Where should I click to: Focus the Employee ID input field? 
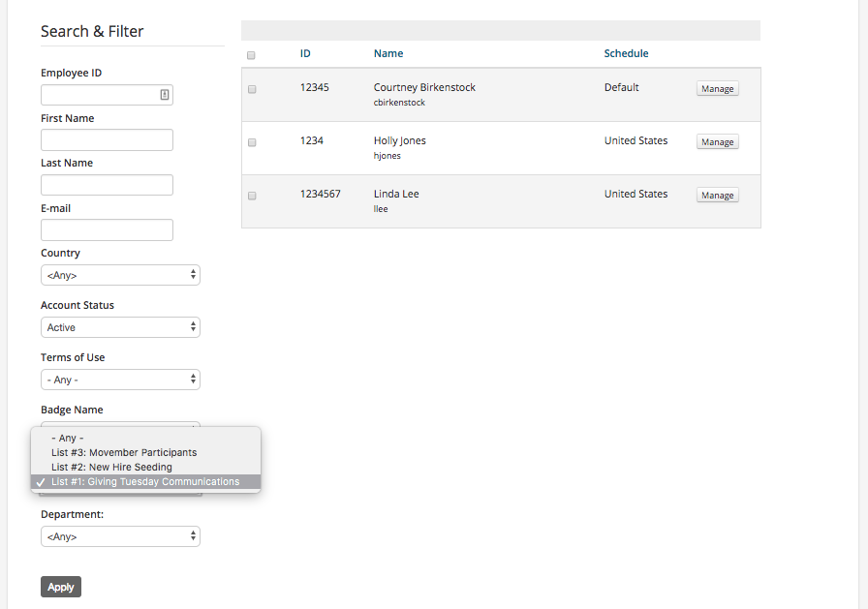(x=107, y=95)
